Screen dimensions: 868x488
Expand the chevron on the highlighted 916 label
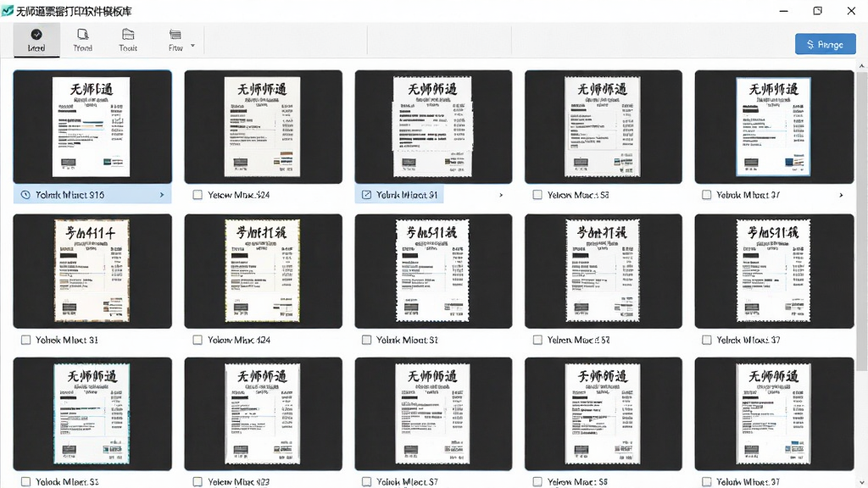162,195
